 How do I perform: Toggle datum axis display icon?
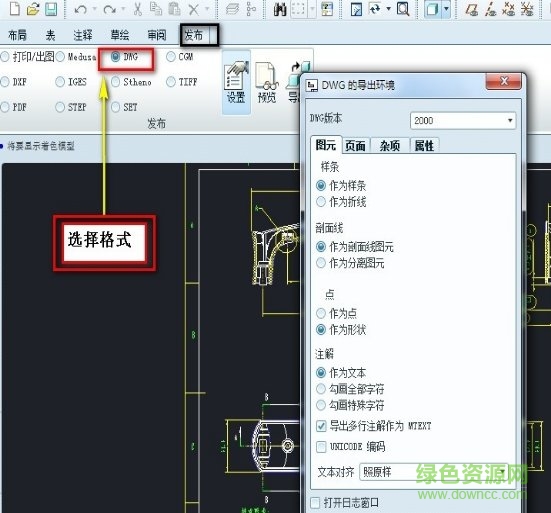490,9
